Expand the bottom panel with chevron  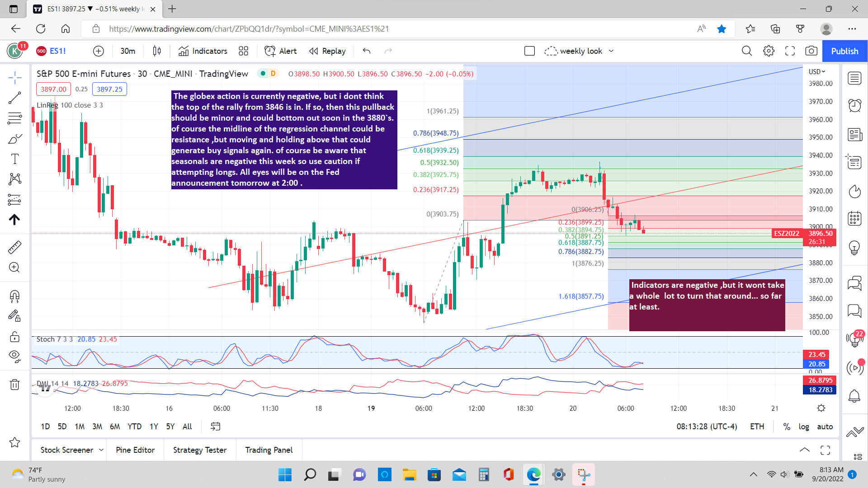805,450
